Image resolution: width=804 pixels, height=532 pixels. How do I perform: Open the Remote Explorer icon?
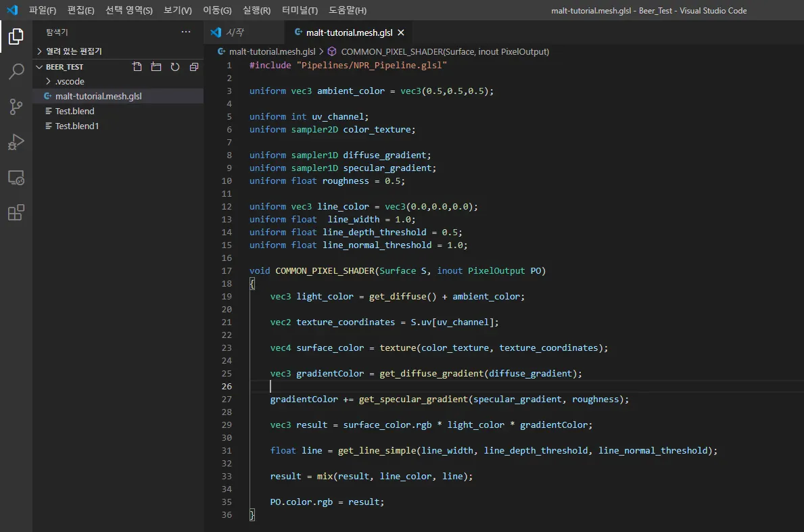click(16, 178)
